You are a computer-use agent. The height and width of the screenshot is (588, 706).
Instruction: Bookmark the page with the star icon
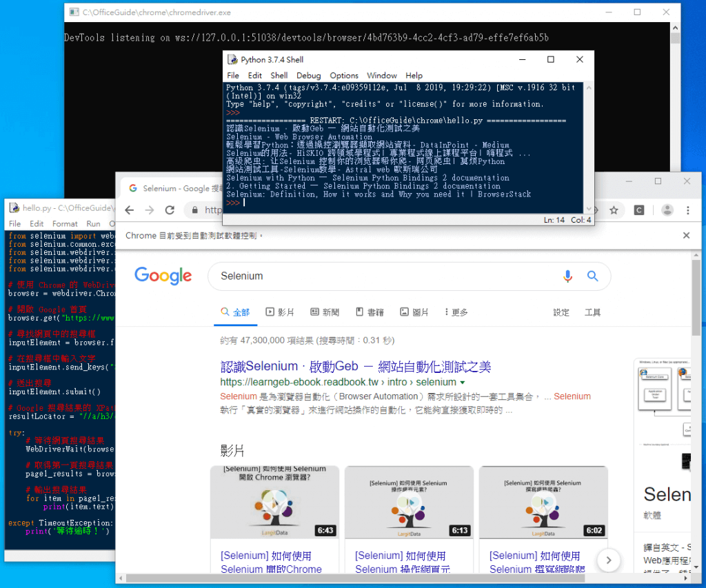(x=612, y=210)
